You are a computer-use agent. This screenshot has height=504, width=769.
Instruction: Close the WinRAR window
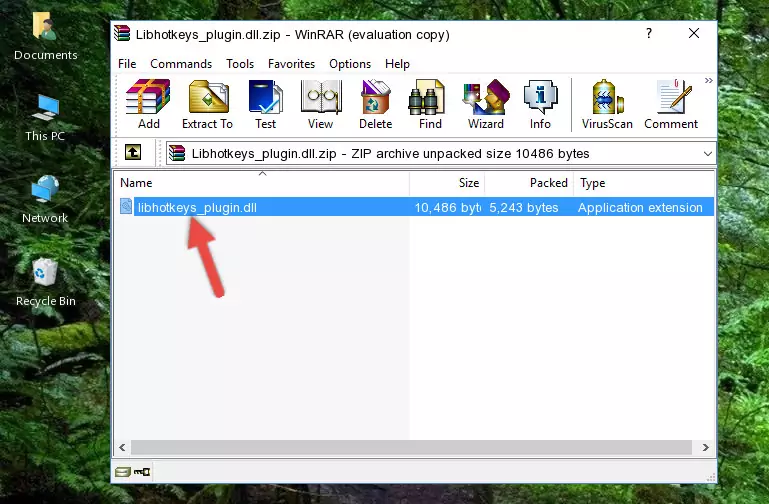tap(693, 33)
